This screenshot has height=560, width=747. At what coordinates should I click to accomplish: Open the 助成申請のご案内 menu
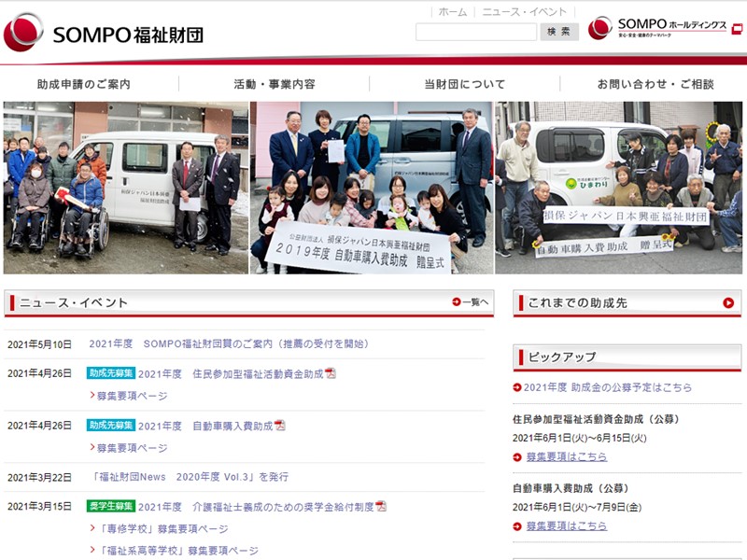pos(84,84)
